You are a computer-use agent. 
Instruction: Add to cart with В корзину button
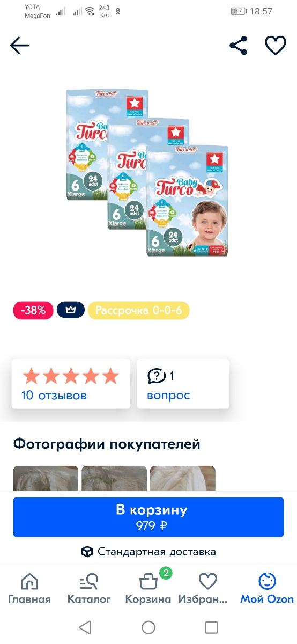pyautogui.click(x=148, y=517)
